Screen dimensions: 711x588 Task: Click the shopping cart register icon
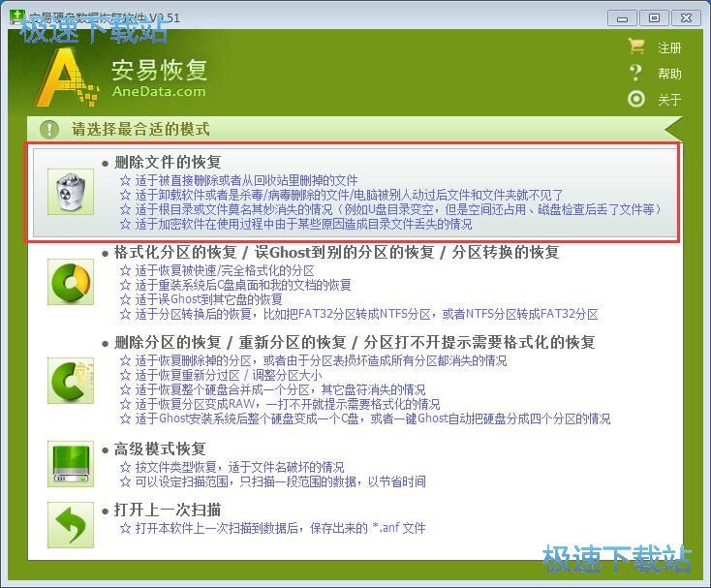coord(636,46)
